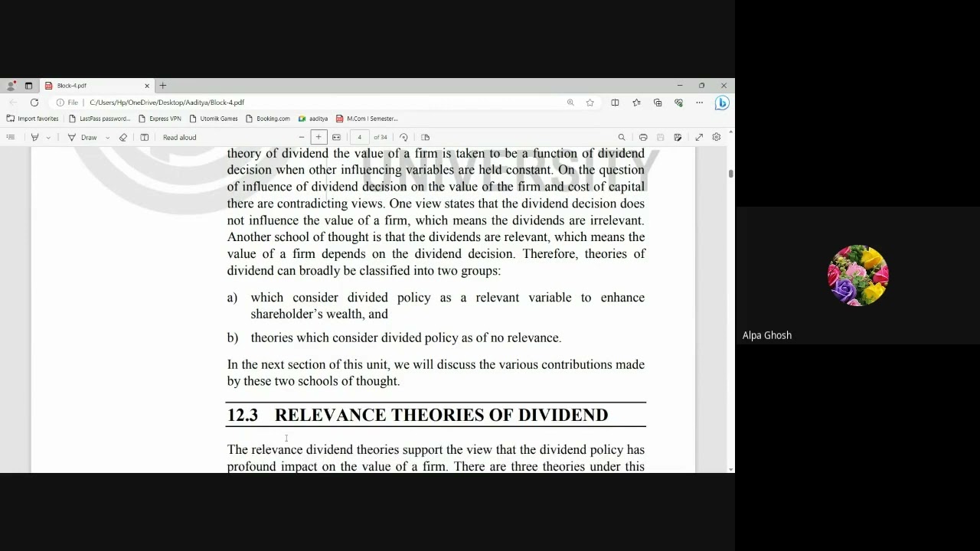The image size is (980, 551).
Task: Open the split screen icon
Action: coord(615,103)
